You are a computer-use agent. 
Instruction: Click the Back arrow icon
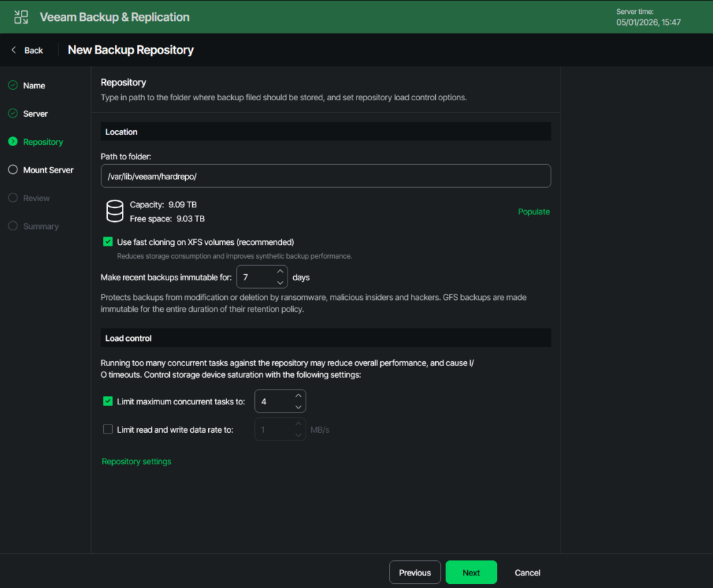pos(14,50)
